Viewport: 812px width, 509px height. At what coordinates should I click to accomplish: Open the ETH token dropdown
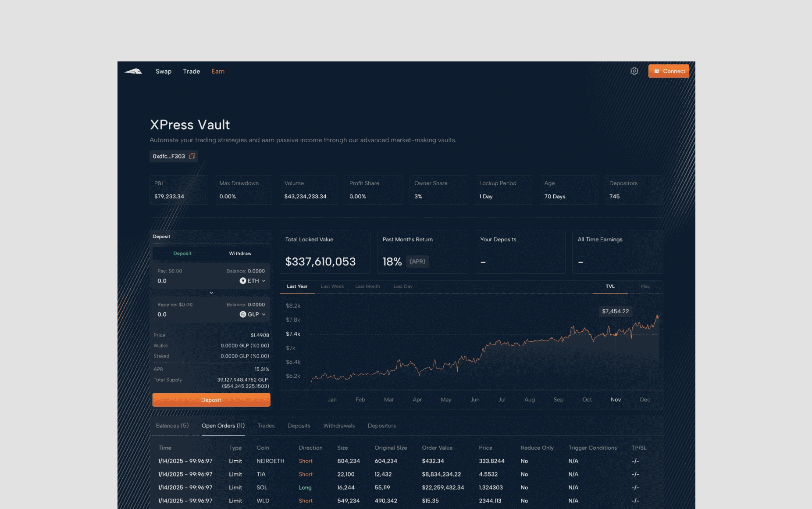tap(253, 281)
